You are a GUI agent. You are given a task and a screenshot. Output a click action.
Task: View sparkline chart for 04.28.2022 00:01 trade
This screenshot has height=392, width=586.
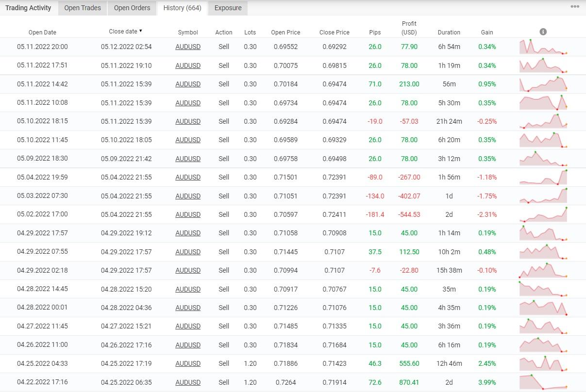point(543,308)
